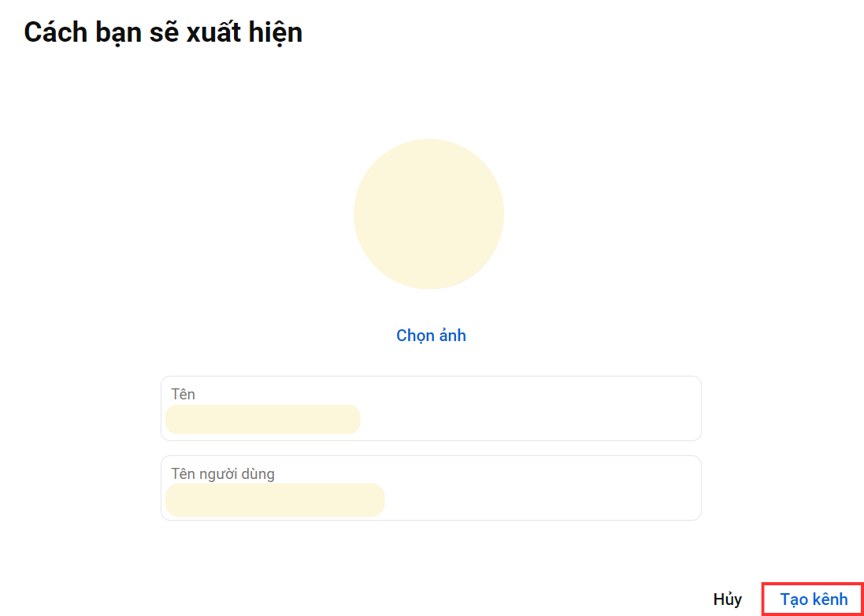Viewport: 864px width, 616px height.
Task: Open the Chọn ảnh photo picker link
Action: (x=431, y=335)
